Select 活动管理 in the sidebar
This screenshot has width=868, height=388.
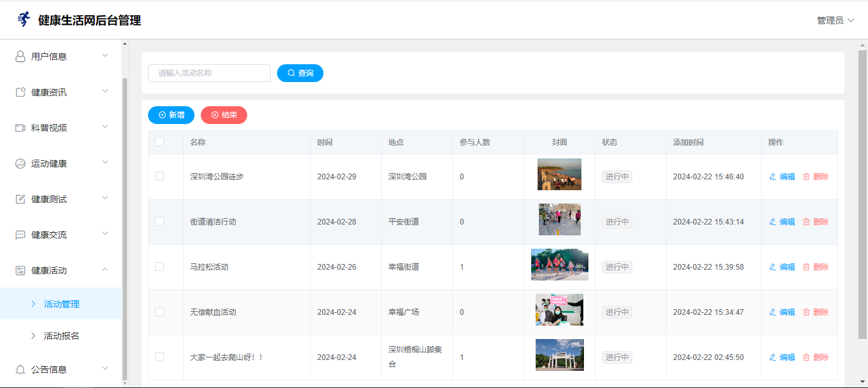pos(61,304)
